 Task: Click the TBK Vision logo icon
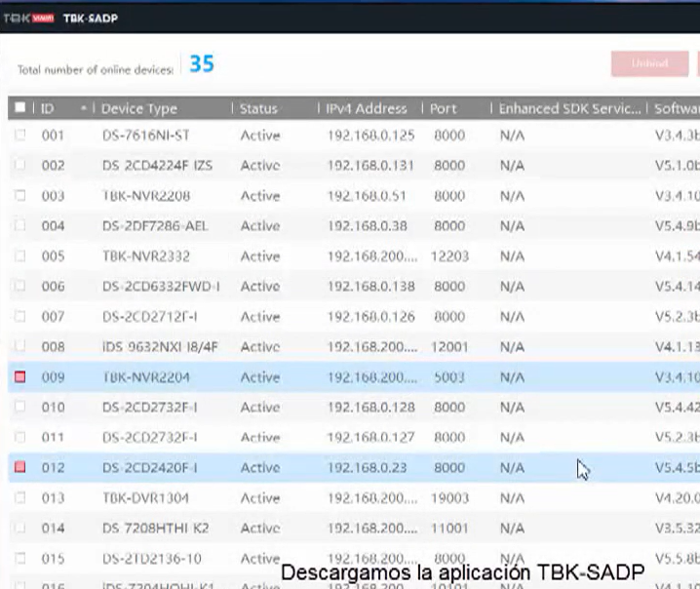27,17
